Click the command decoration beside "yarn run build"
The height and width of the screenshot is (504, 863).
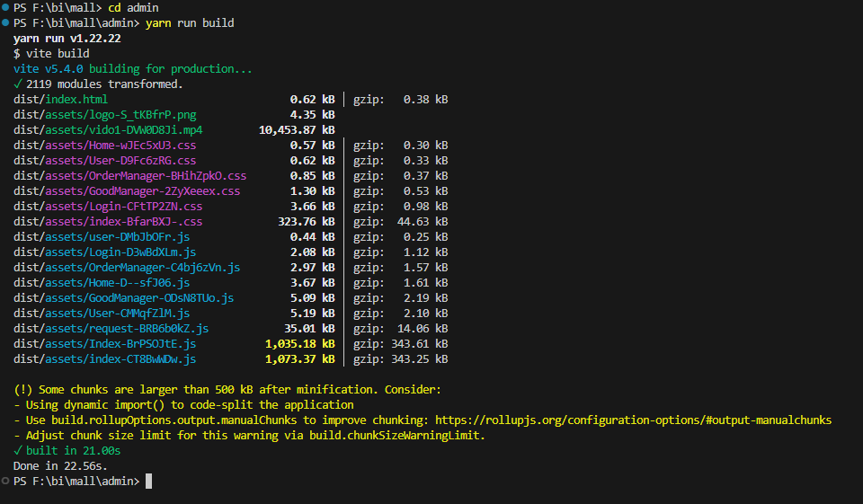(6, 22)
